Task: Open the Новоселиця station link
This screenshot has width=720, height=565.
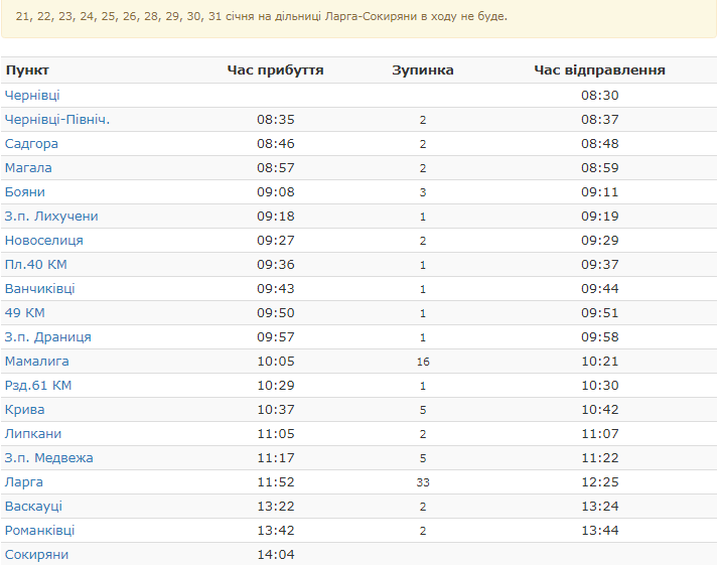Action: 44,241
